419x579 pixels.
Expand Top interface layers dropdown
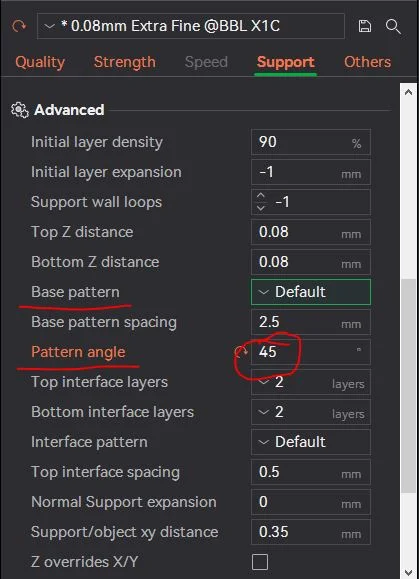tap(311, 382)
